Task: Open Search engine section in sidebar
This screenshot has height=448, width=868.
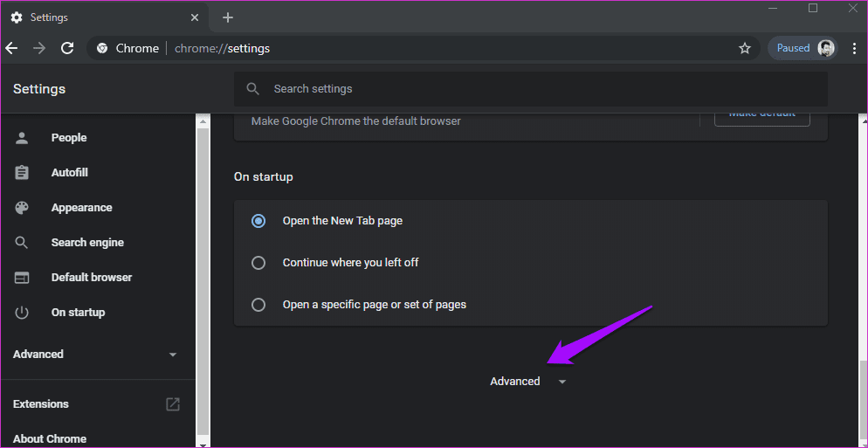Action: 87,243
